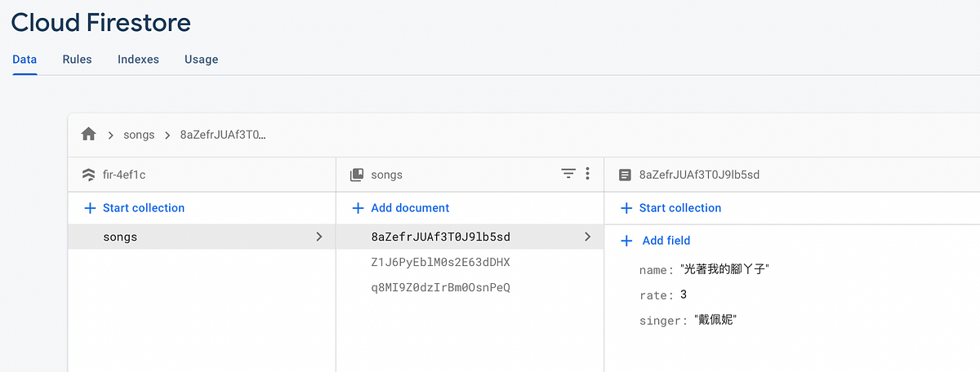Click Start collection under fir-4ef1c
Screen dimensions: 980x372
tap(143, 208)
